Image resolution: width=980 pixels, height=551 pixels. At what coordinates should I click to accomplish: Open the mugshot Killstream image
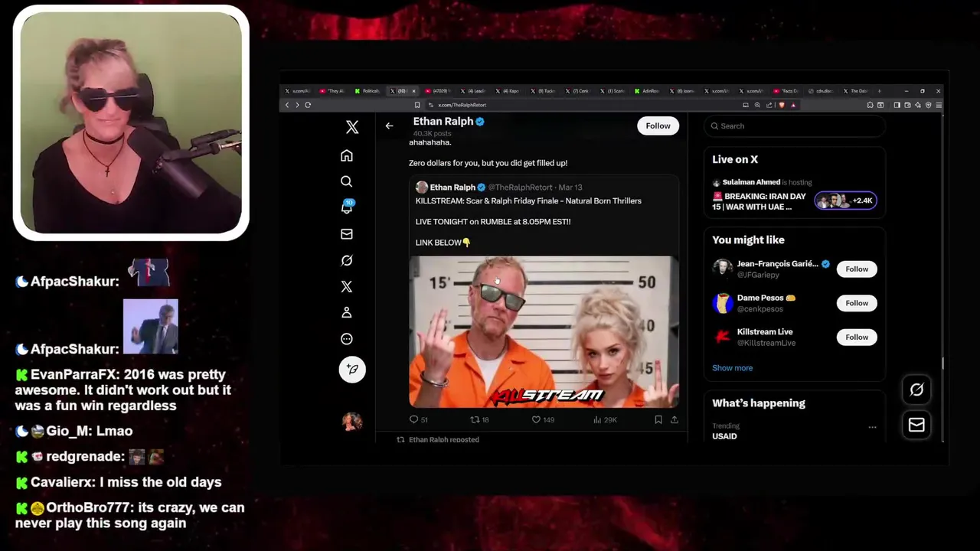pyautogui.click(x=544, y=331)
